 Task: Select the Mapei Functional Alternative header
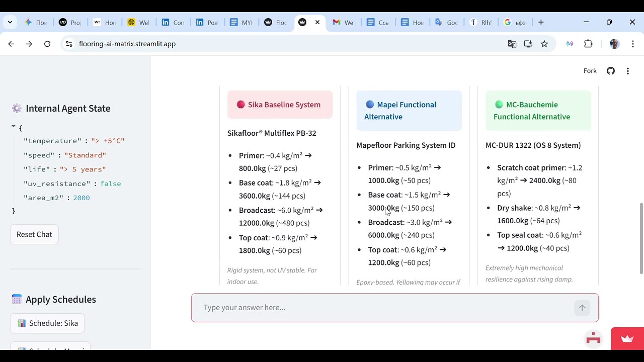pyautogui.click(x=409, y=111)
